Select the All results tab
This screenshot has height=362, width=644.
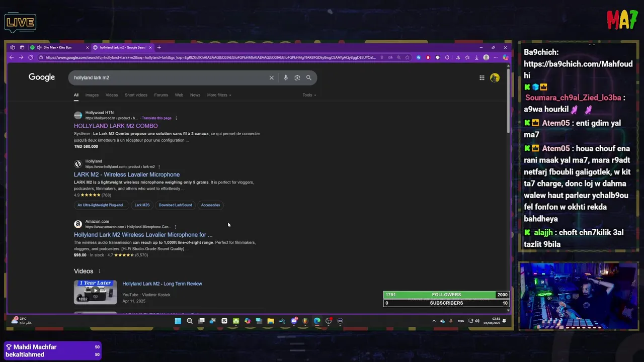(x=76, y=95)
